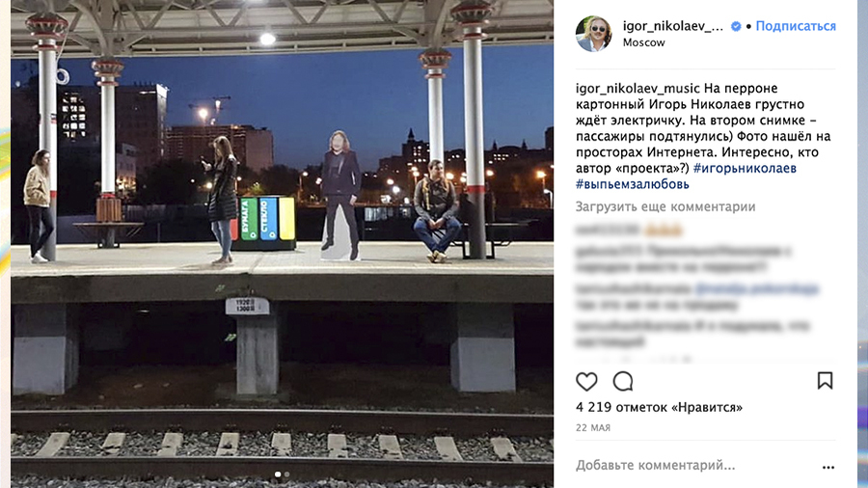Click Подписаться to follow
The image size is (868, 488).
coord(796,26)
